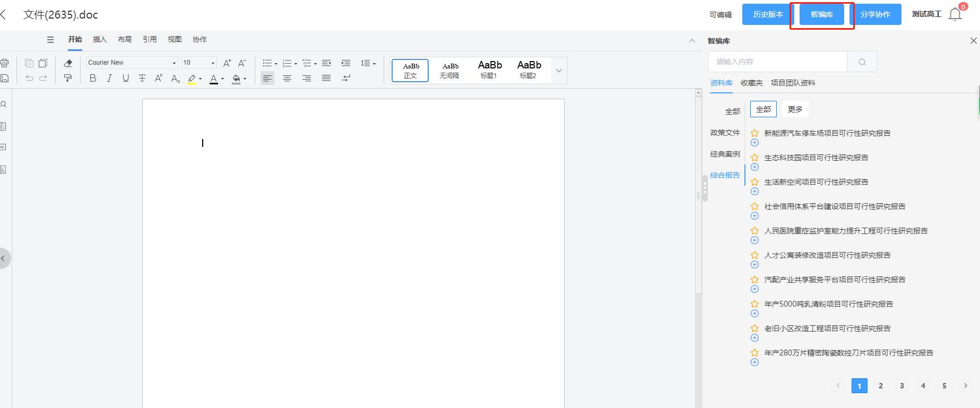The image size is (980, 408).
Task: Click the 更多 filter button
Action: (x=795, y=109)
